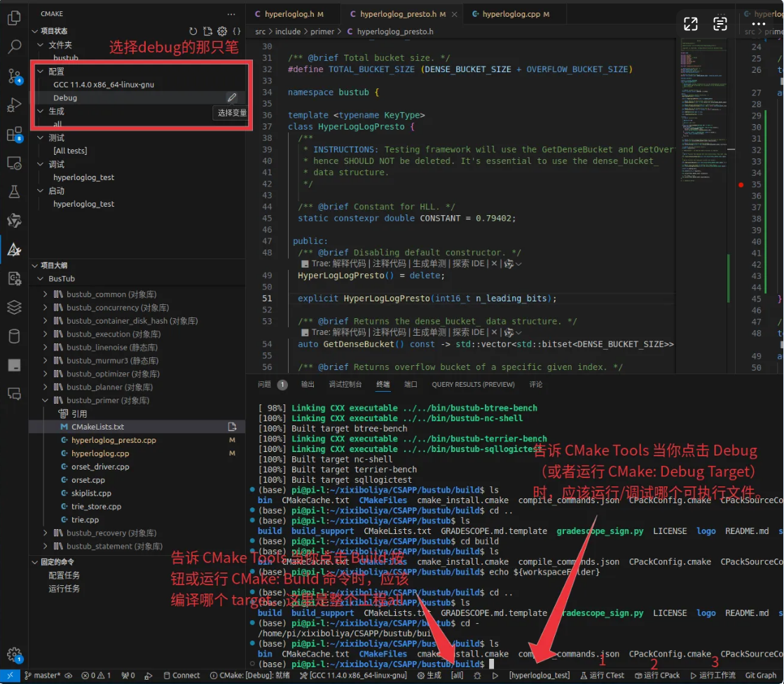Expand the bustub_recovery library node
The width and height of the screenshot is (784, 684).
tap(46, 533)
